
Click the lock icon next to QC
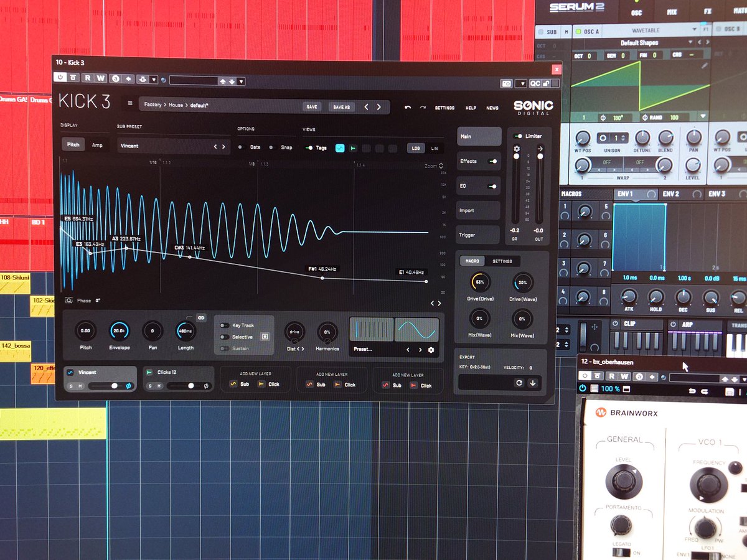[x=547, y=83]
